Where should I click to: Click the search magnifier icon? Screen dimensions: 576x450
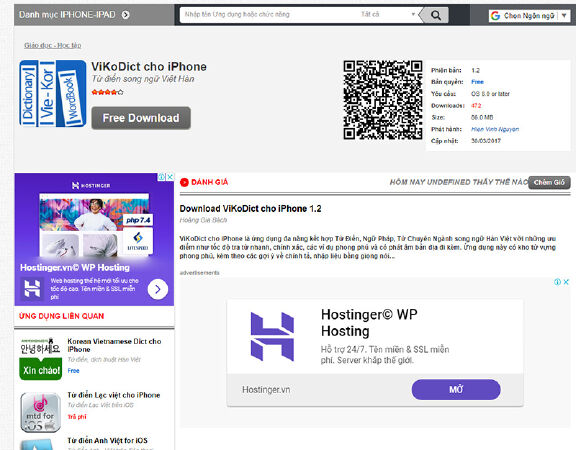[436, 15]
